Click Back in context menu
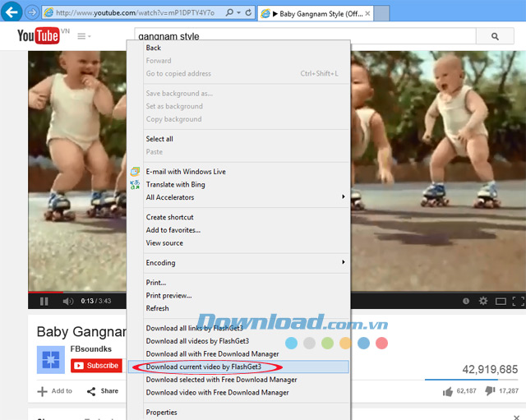The height and width of the screenshot is (420, 526). pyautogui.click(x=238, y=48)
